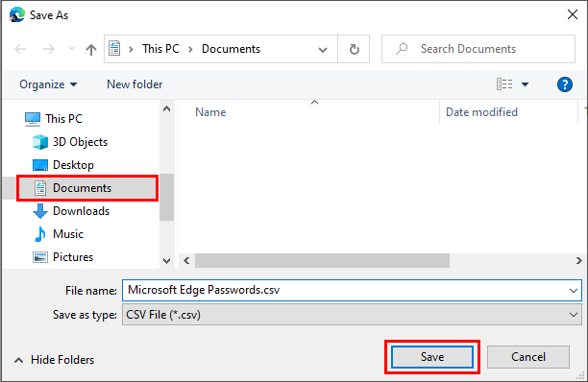588x382 pixels.
Task: Click file list scroll right arrow
Action: [579, 261]
